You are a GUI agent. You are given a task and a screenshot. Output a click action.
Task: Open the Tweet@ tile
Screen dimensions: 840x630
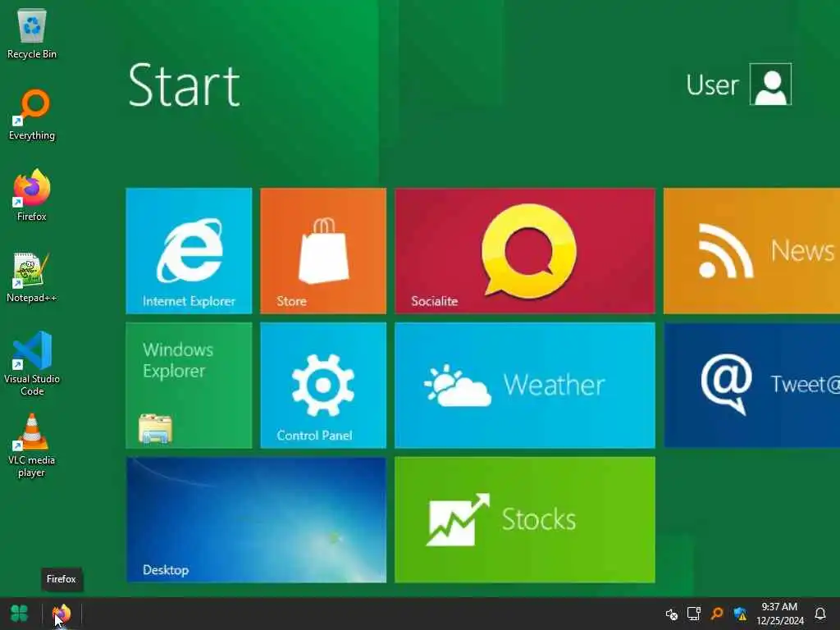tap(751, 386)
